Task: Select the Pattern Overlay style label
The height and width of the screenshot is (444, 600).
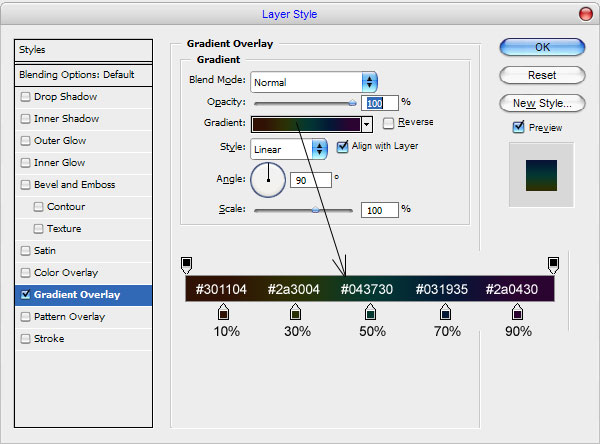Action: pos(69,317)
